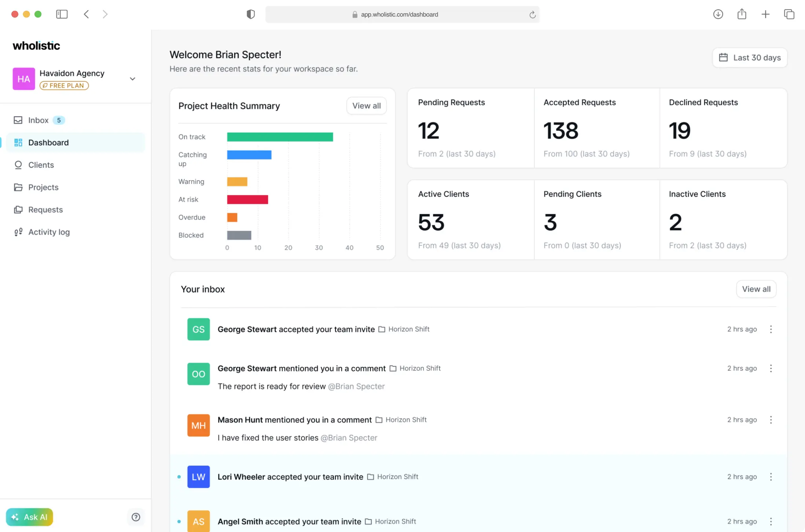The image size is (805, 532).
Task: Click the help question mark icon
Action: tap(136, 517)
